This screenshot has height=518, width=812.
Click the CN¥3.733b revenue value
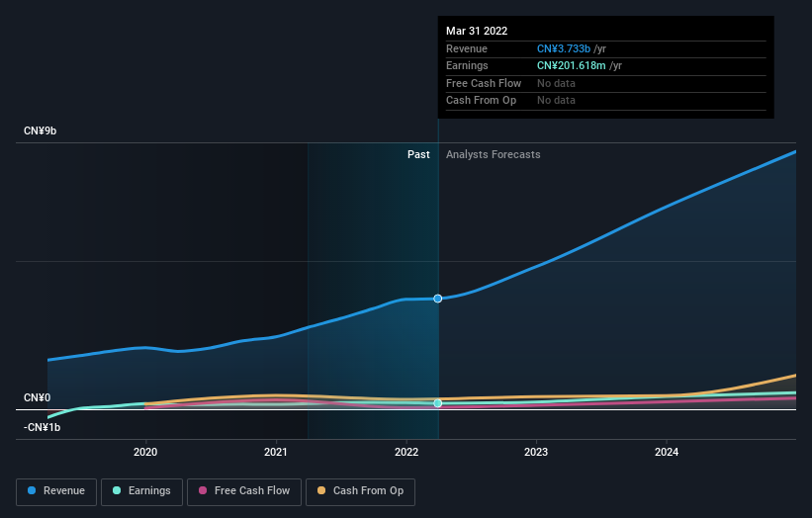click(564, 48)
